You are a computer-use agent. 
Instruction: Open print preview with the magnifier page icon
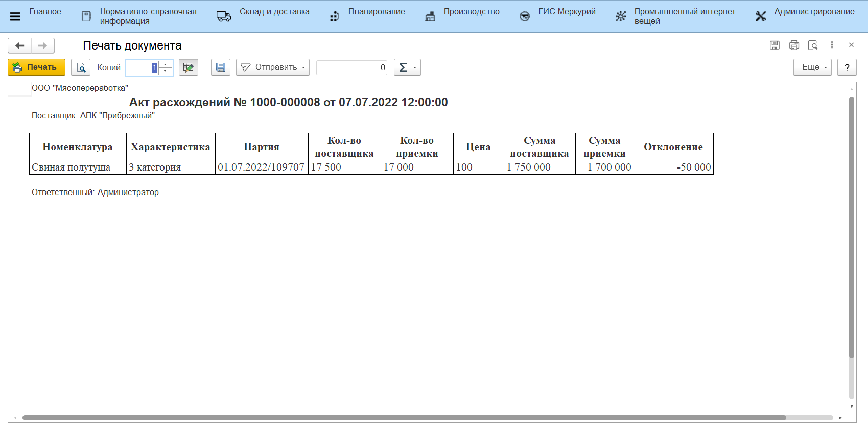point(81,67)
